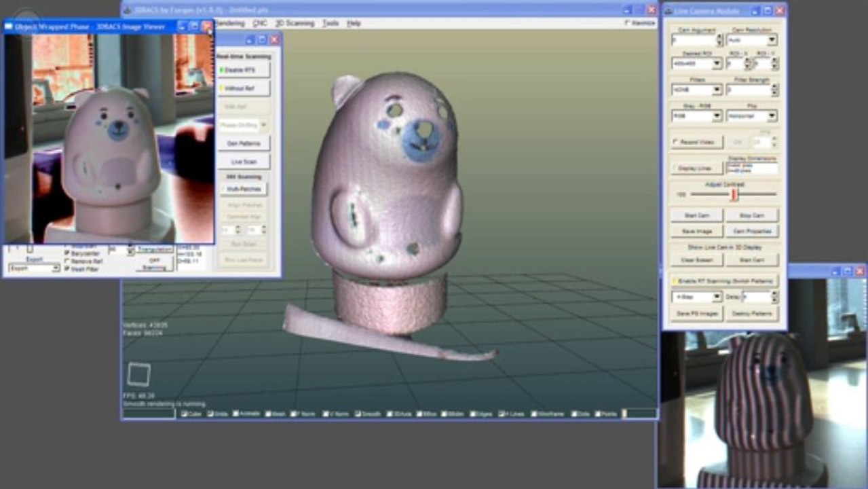Click the Save PS Images button

[x=696, y=314]
